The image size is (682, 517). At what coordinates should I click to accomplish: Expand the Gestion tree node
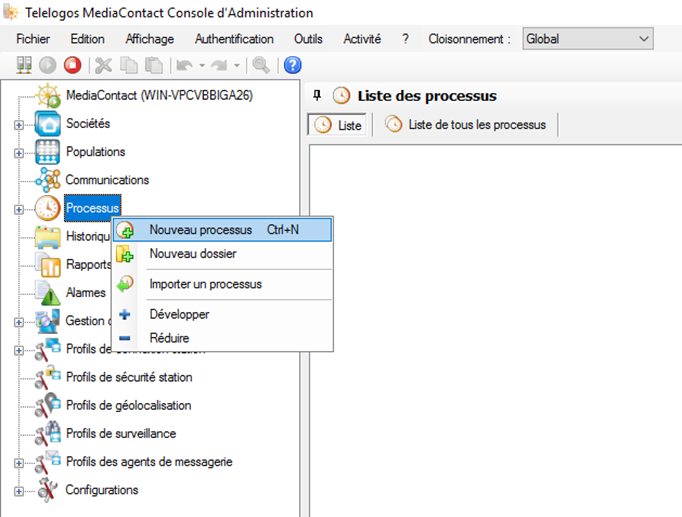[x=19, y=322]
